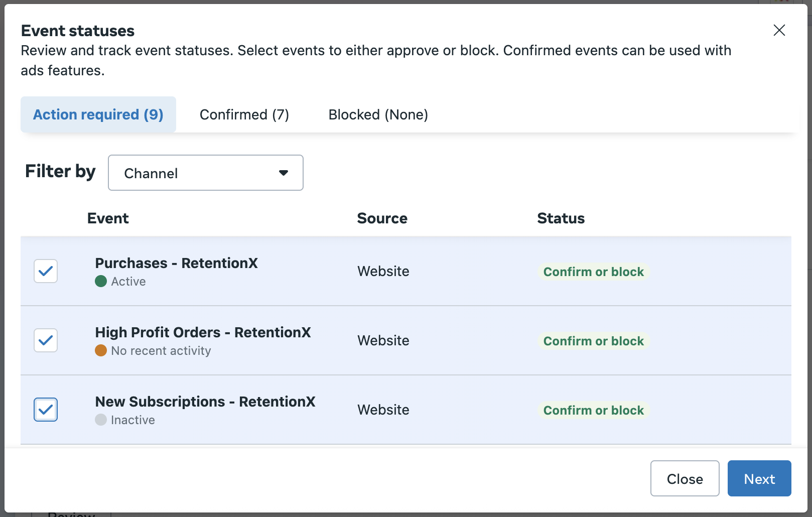This screenshot has height=517, width=812.
Task: Toggle High Profit Orders - RetentionX checkbox
Action: [x=46, y=340]
